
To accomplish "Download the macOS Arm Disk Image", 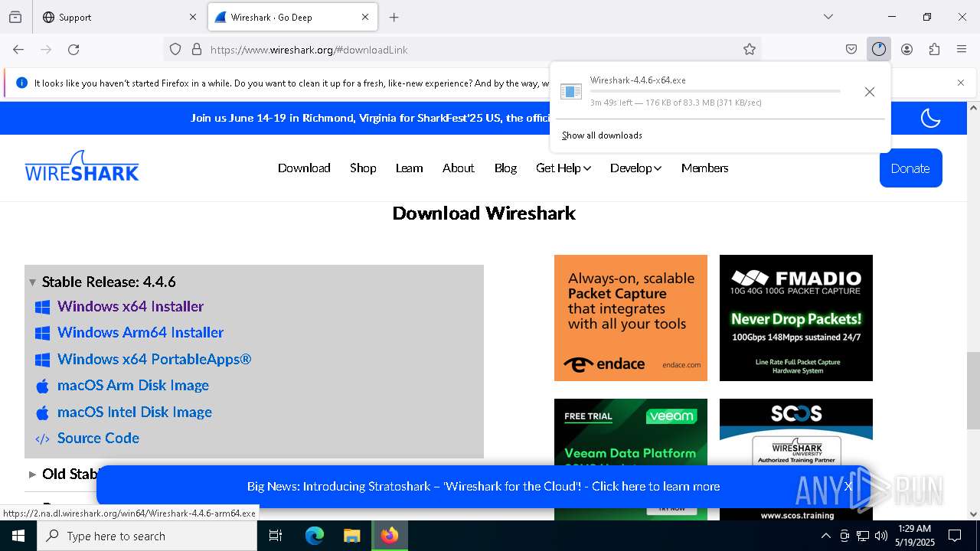I will tap(133, 385).
